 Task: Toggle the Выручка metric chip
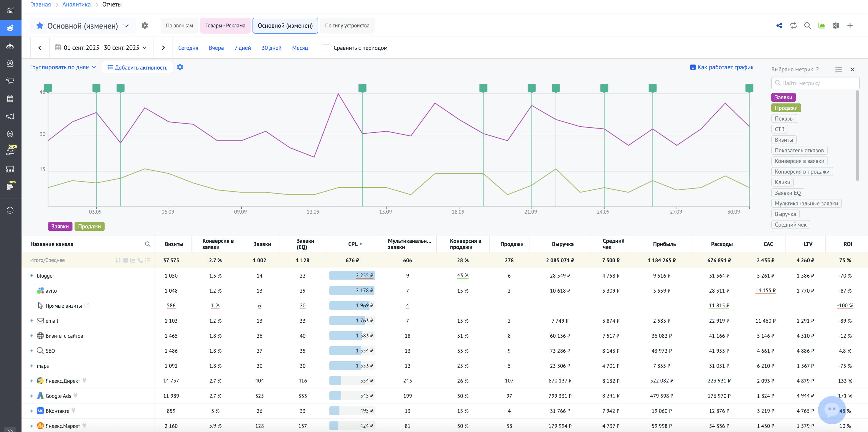(785, 214)
